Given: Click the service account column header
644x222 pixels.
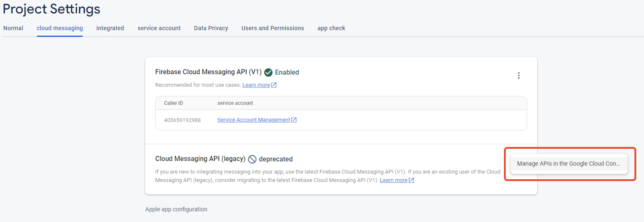Looking at the screenshot, I should pyautogui.click(x=235, y=103).
